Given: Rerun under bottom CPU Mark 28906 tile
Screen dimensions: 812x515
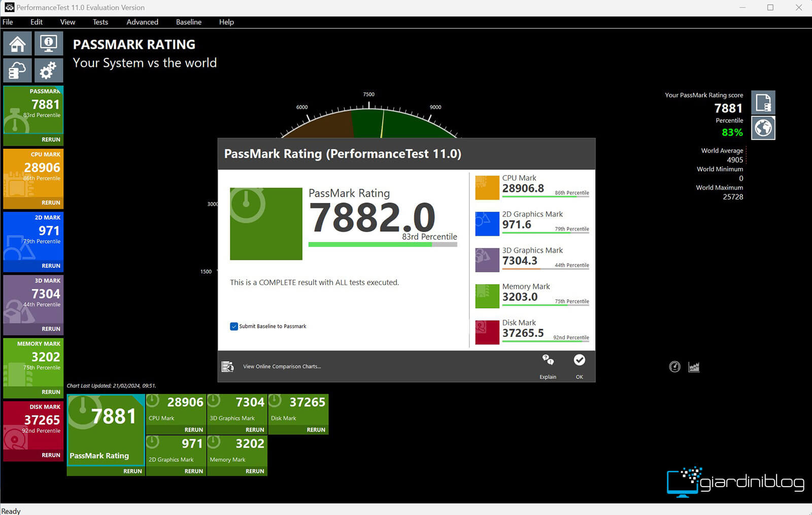Looking at the screenshot, I should point(194,430).
